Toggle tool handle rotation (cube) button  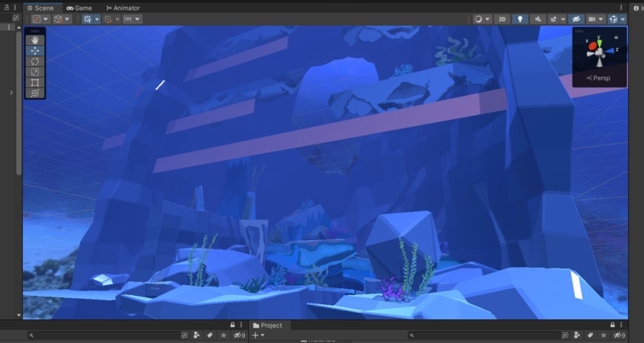pos(58,19)
